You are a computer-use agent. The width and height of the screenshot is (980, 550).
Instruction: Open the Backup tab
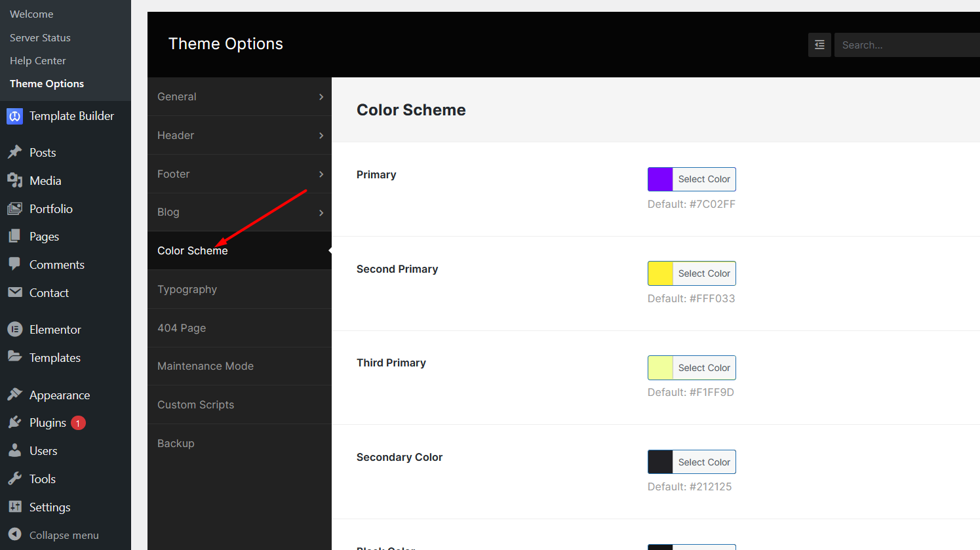click(239, 443)
